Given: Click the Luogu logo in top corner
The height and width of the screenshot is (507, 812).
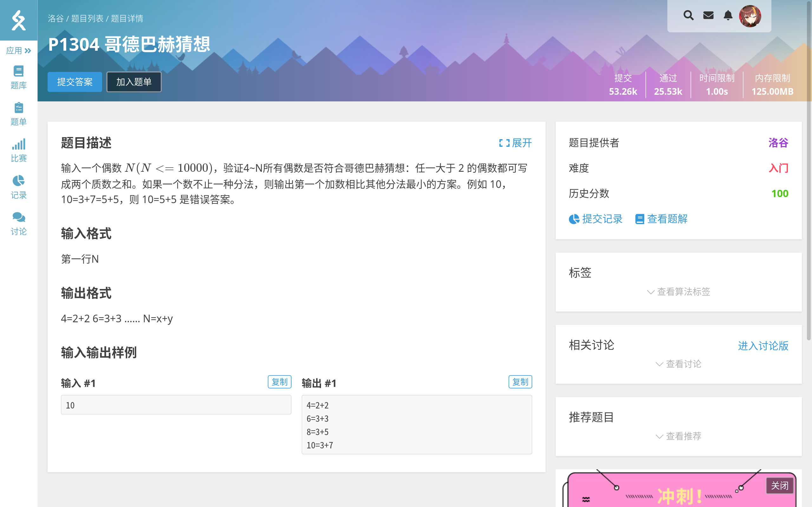Looking at the screenshot, I should (19, 20).
